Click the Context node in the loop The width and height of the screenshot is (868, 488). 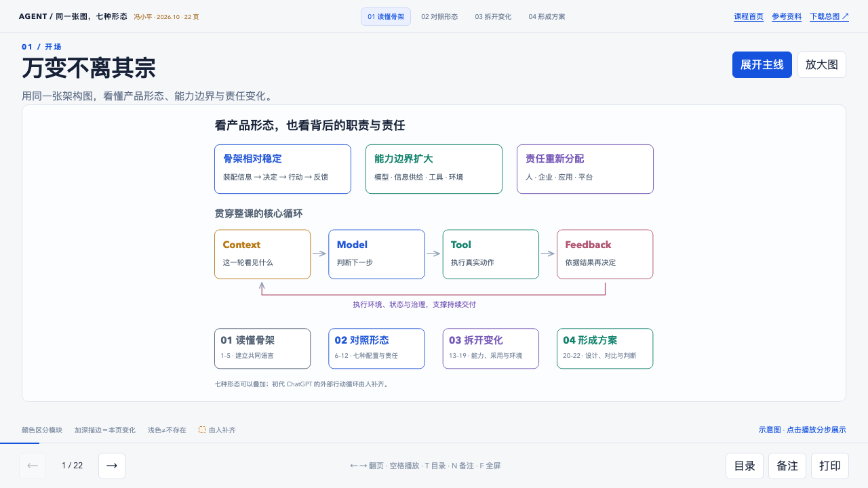coord(262,254)
